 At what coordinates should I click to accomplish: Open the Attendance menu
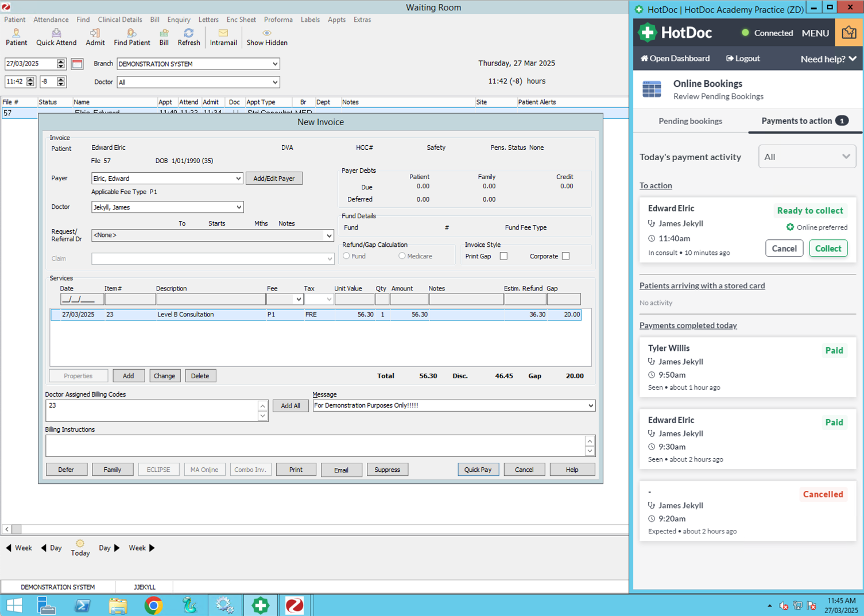(x=51, y=20)
